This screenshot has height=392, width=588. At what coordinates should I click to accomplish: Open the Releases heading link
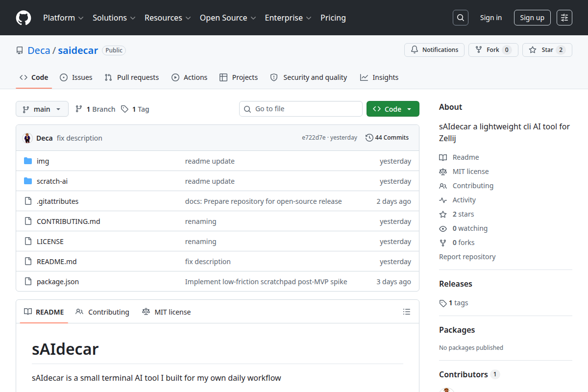(456, 284)
